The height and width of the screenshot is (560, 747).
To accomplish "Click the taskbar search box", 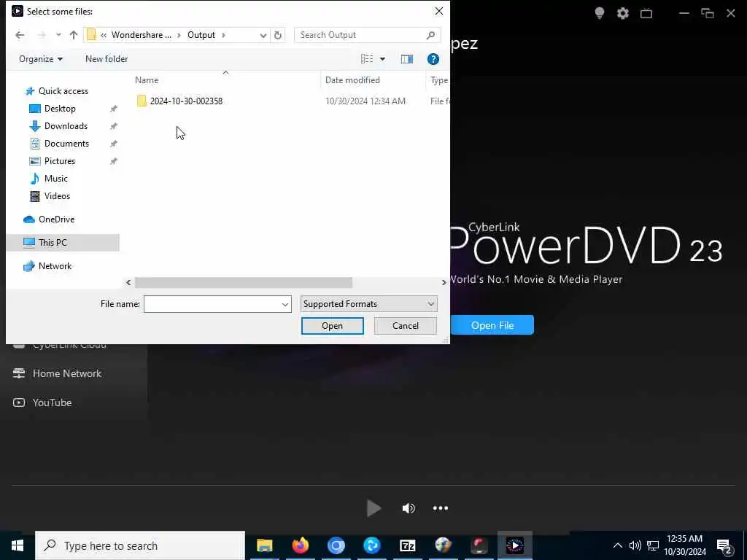I will [140, 545].
